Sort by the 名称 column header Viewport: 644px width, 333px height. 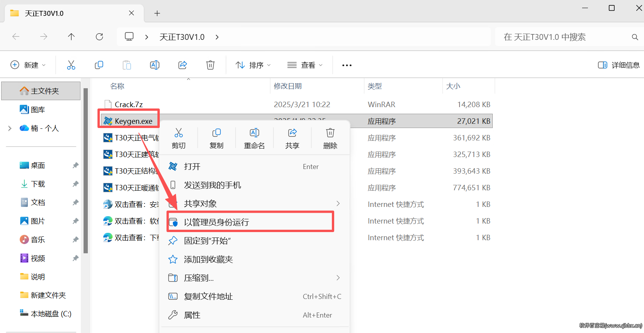pyautogui.click(x=117, y=86)
